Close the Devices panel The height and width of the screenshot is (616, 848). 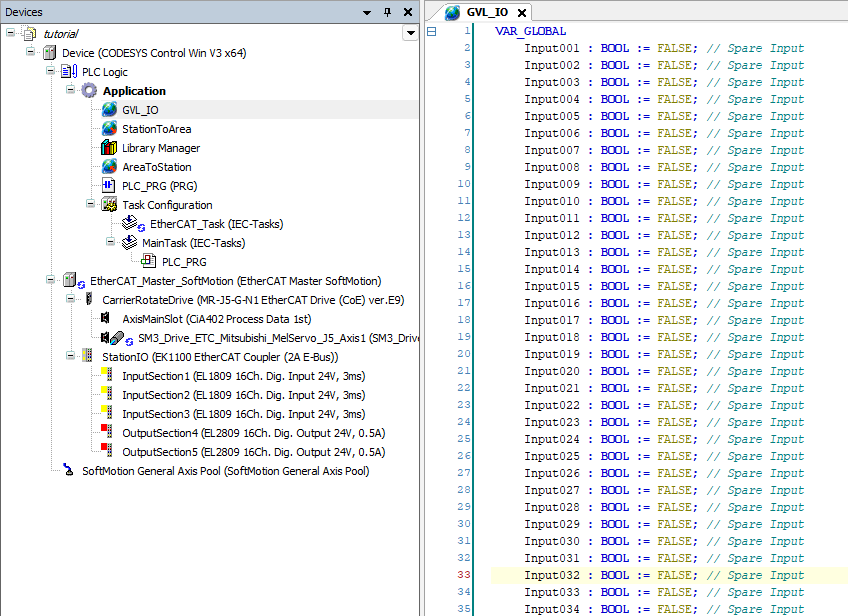point(408,12)
